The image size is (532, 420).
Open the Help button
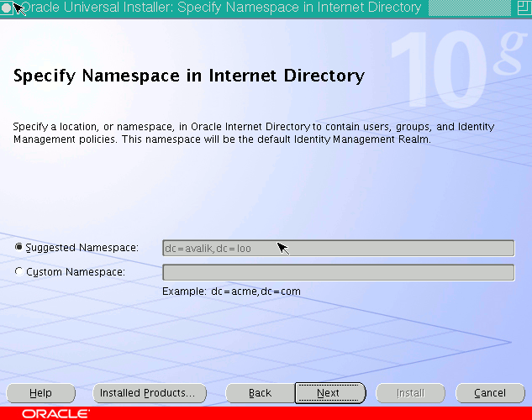tap(40, 393)
